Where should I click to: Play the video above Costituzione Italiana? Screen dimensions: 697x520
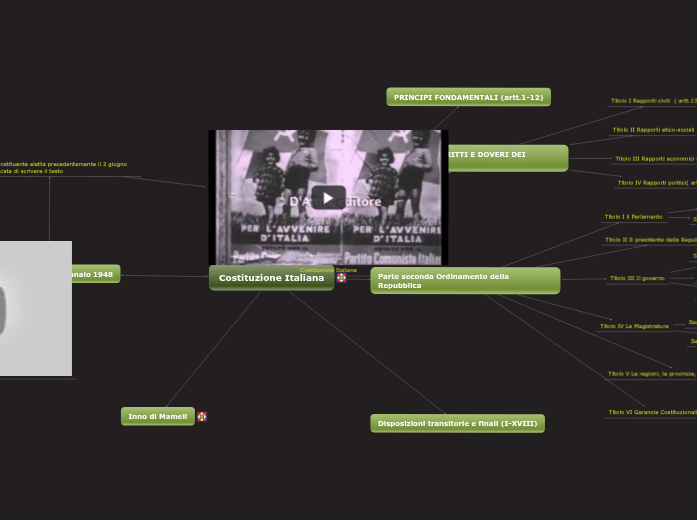(x=328, y=197)
